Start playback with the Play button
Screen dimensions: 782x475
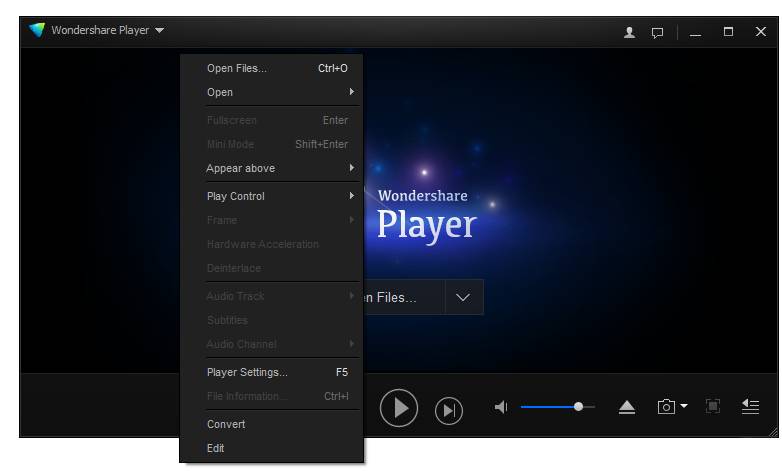click(398, 408)
